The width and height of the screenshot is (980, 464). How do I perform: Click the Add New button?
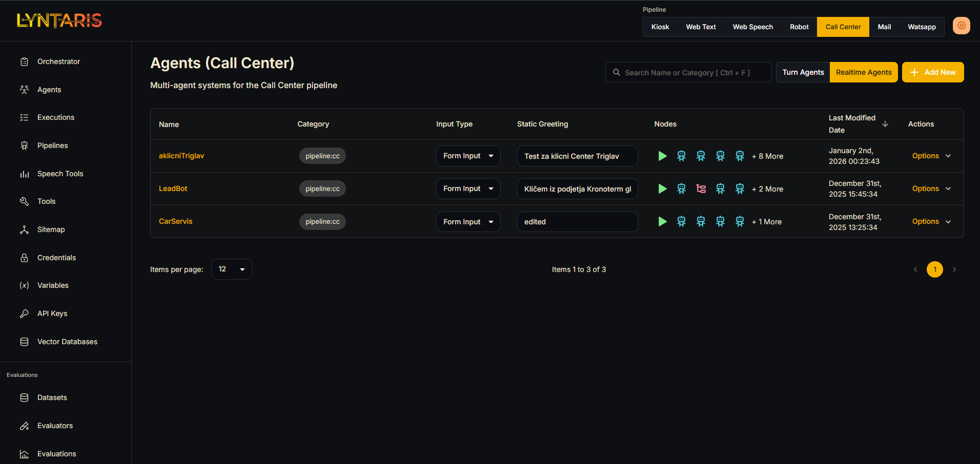coord(932,72)
